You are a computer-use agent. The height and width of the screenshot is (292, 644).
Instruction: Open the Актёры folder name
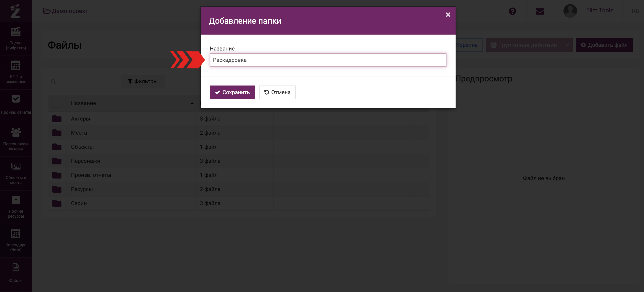pos(80,119)
